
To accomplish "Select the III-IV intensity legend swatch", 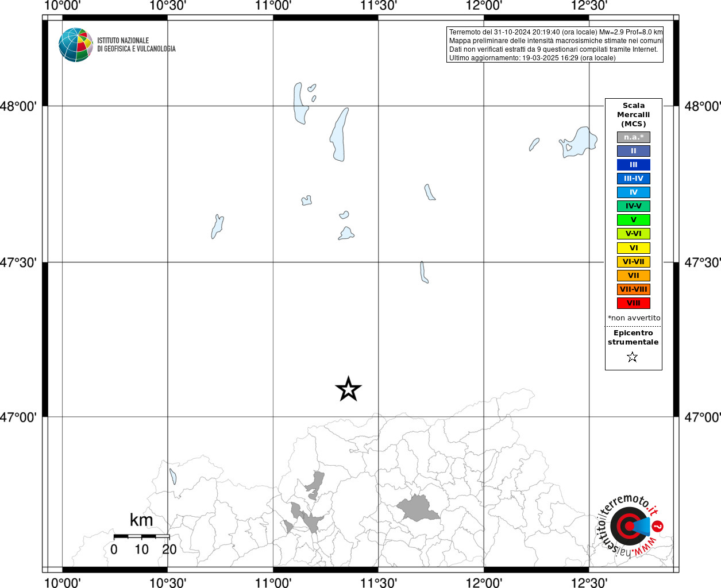I will (x=634, y=179).
